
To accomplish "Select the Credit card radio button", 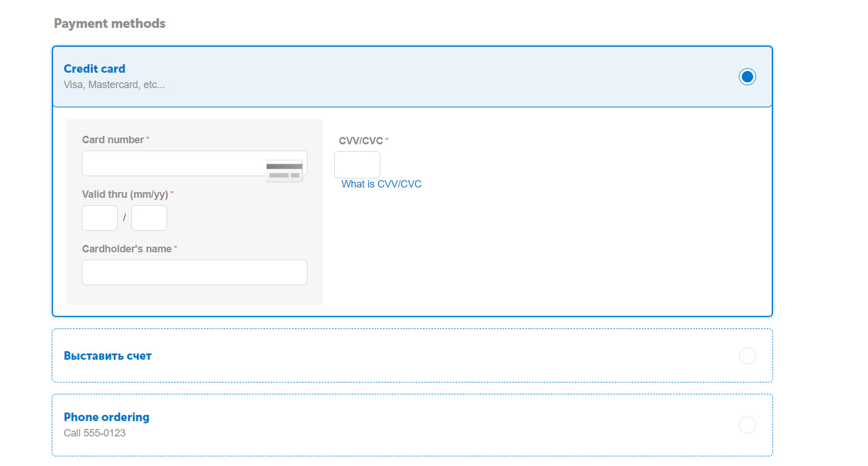I will (747, 77).
